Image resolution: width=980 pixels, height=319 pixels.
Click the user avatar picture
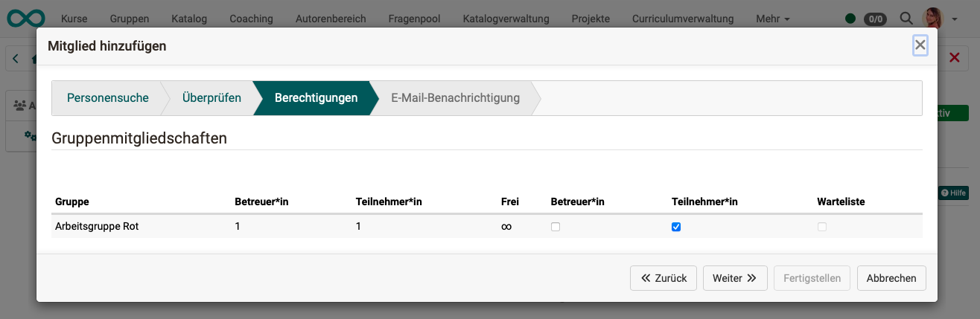pos(933,18)
